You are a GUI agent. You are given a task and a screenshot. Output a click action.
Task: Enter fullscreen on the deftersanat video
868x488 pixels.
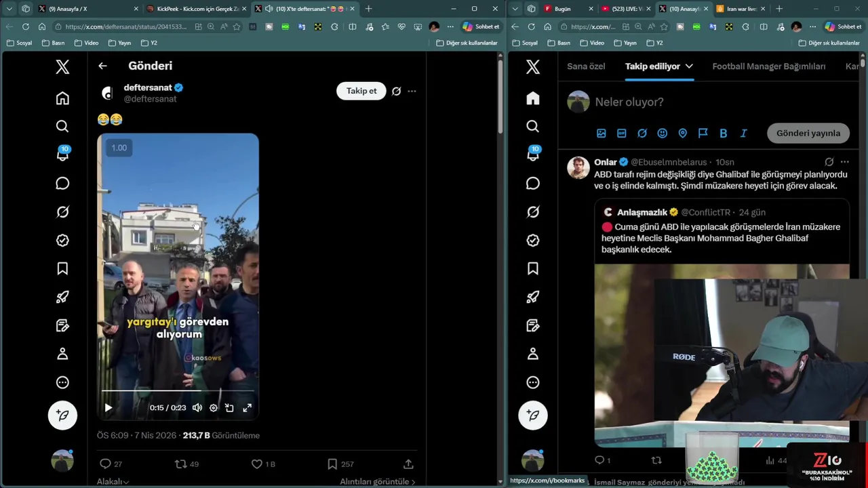[x=248, y=407]
